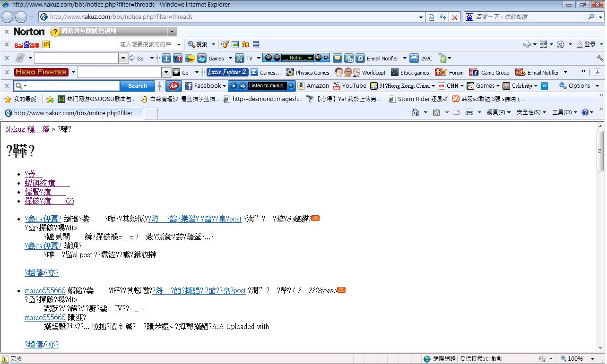Select the nakuz.com notice.php browser tab
Image resolution: width=607 pixels, height=364 pixels.
73,113
